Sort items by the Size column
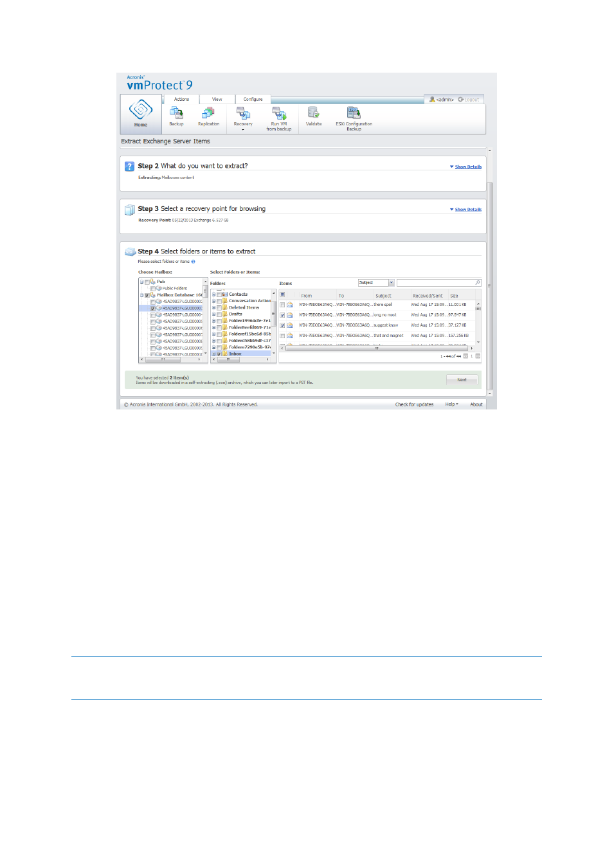 click(455, 296)
